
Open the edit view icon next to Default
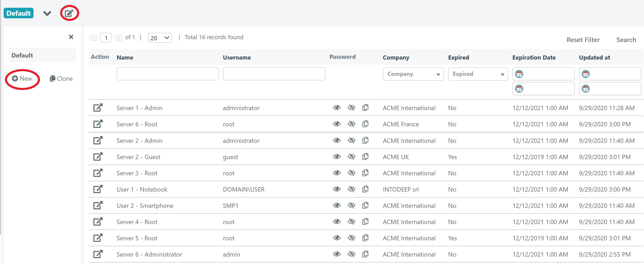(69, 13)
